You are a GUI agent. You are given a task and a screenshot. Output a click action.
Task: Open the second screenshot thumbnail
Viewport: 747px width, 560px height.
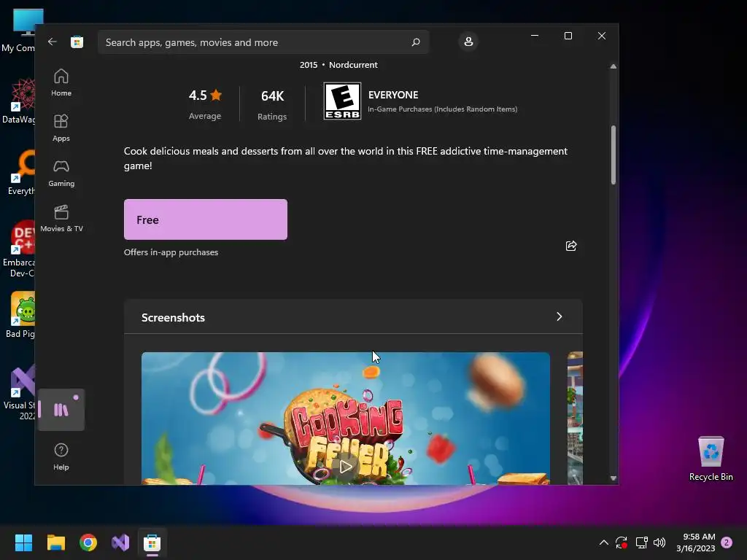click(x=575, y=418)
